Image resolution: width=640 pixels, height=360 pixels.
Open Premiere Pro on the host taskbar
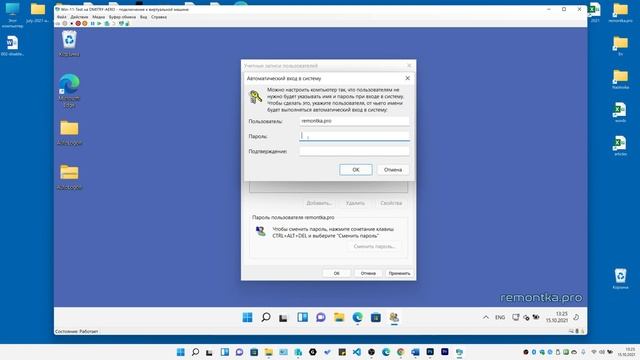coord(444,352)
